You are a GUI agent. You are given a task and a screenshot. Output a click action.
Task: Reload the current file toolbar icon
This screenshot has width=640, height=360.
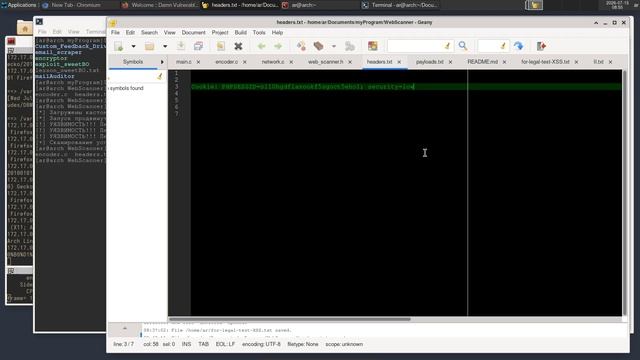220,46
